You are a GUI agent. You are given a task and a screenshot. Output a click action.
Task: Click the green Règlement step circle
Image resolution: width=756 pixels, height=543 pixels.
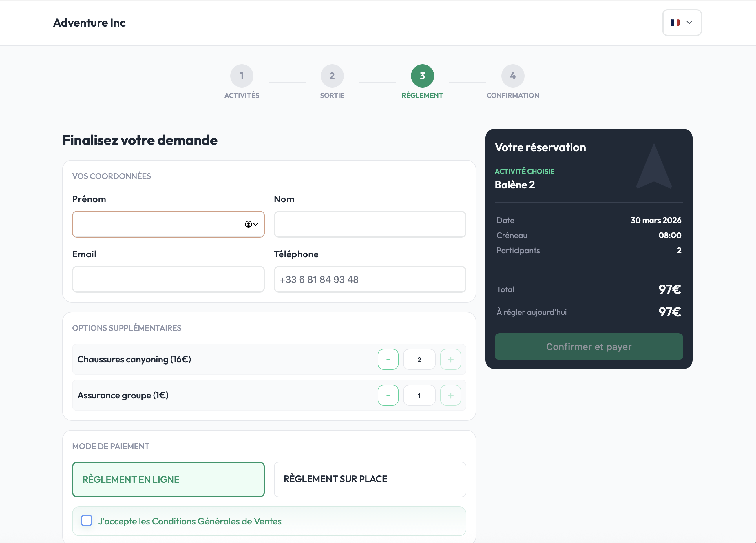coord(422,75)
